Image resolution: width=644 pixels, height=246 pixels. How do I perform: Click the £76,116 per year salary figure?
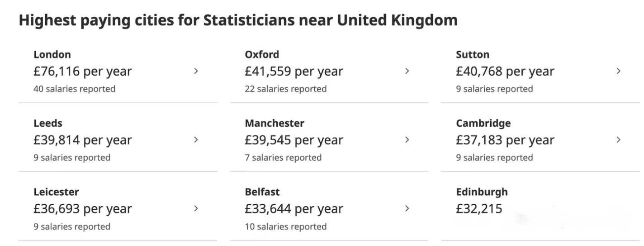82,72
